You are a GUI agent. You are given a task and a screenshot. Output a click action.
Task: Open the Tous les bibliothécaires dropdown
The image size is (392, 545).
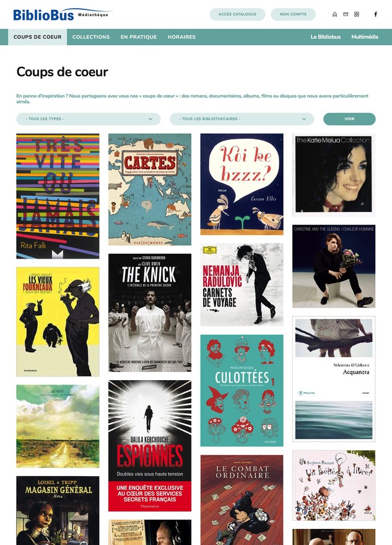242,119
